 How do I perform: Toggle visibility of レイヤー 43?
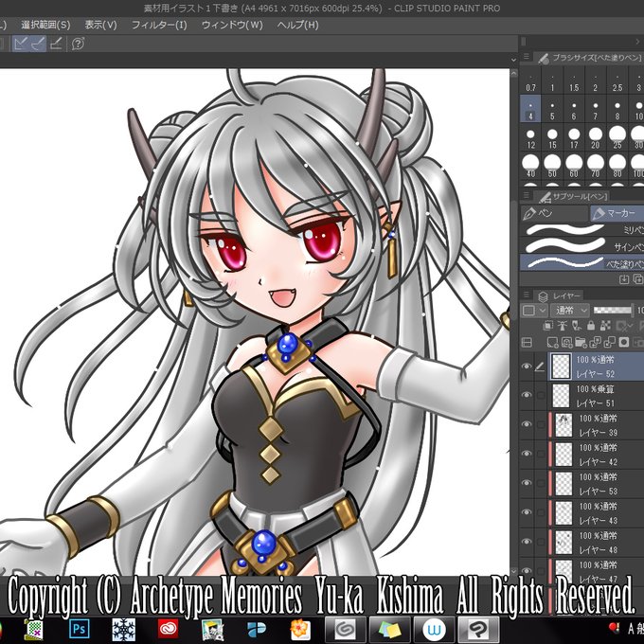click(x=527, y=512)
